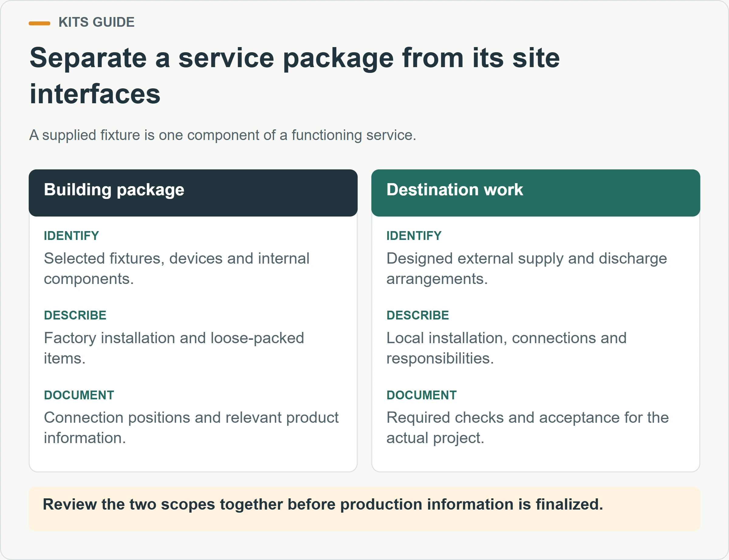This screenshot has height=560, width=729.
Task: Click the KITS GUIDE label
Action: coord(96,22)
